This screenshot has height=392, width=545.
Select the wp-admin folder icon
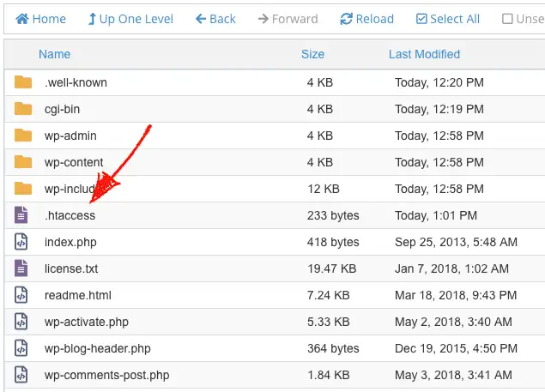[x=23, y=136]
